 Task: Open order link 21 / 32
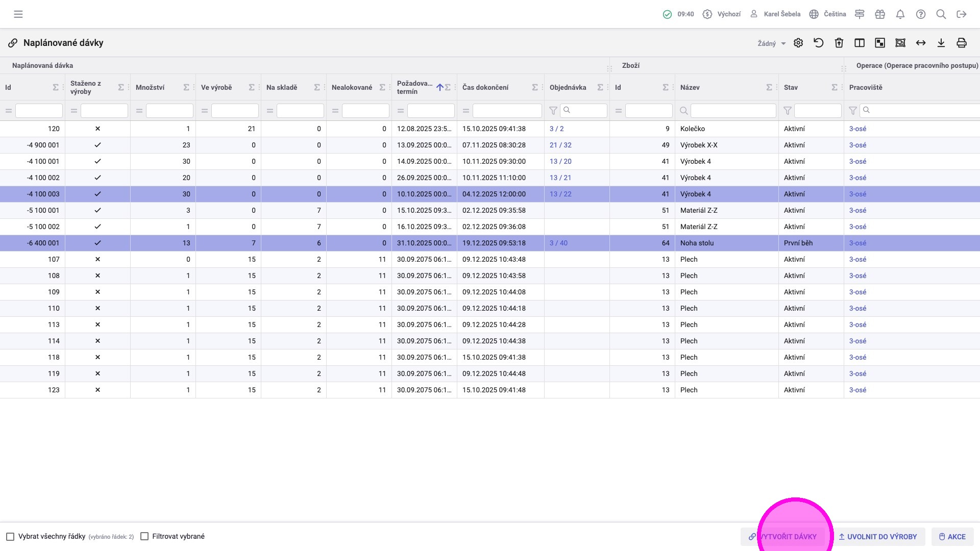[x=560, y=145]
